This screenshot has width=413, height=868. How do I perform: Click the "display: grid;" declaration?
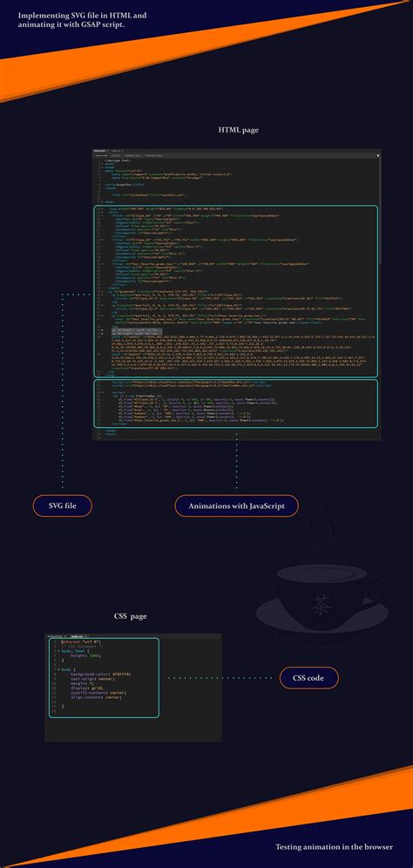tap(87, 688)
